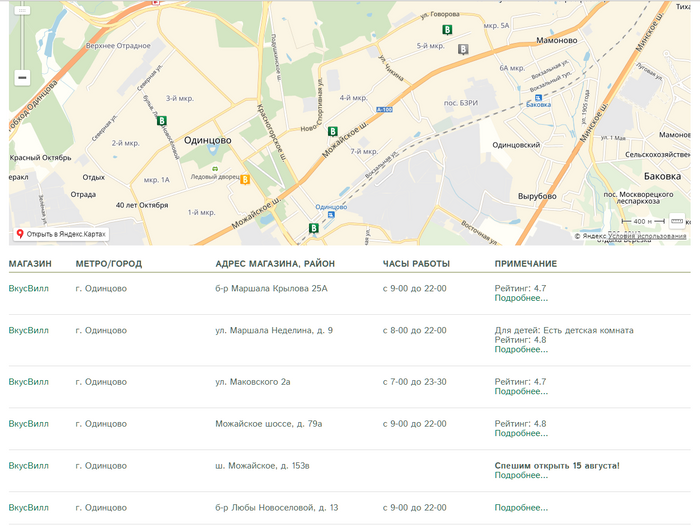Open Яндекс terms of use link
This screenshot has width=700, height=526.
(647, 236)
